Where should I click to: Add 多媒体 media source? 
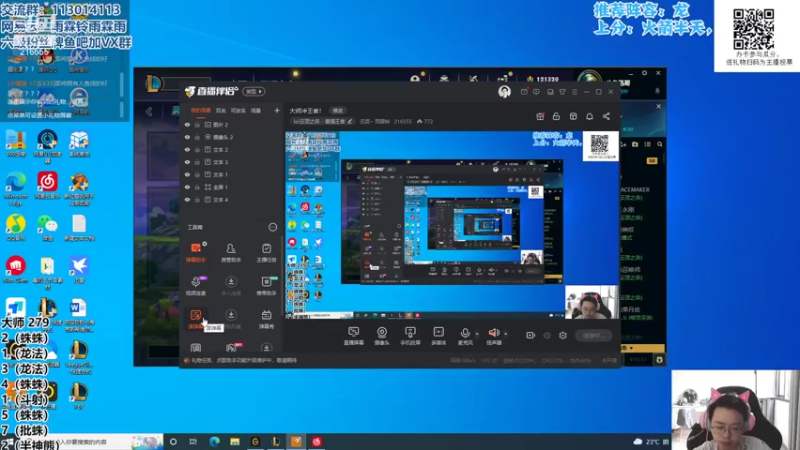(x=438, y=336)
